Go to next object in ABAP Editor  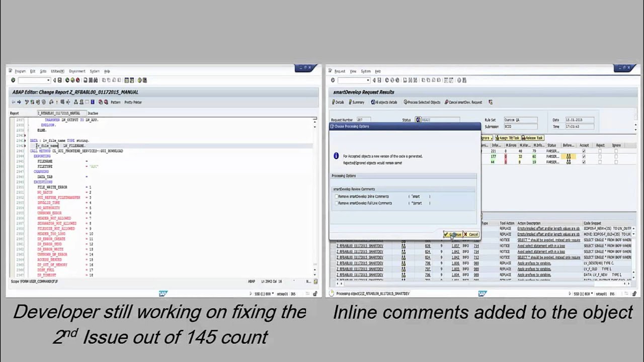click(19, 102)
